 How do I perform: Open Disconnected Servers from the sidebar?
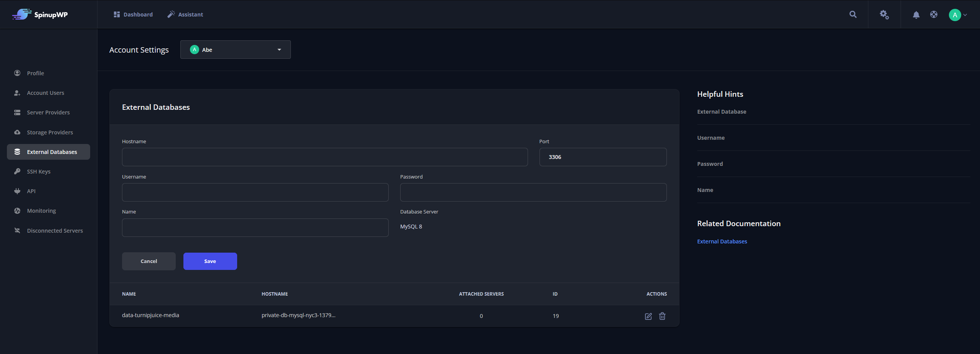pyautogui.click(x=55, y=230)
